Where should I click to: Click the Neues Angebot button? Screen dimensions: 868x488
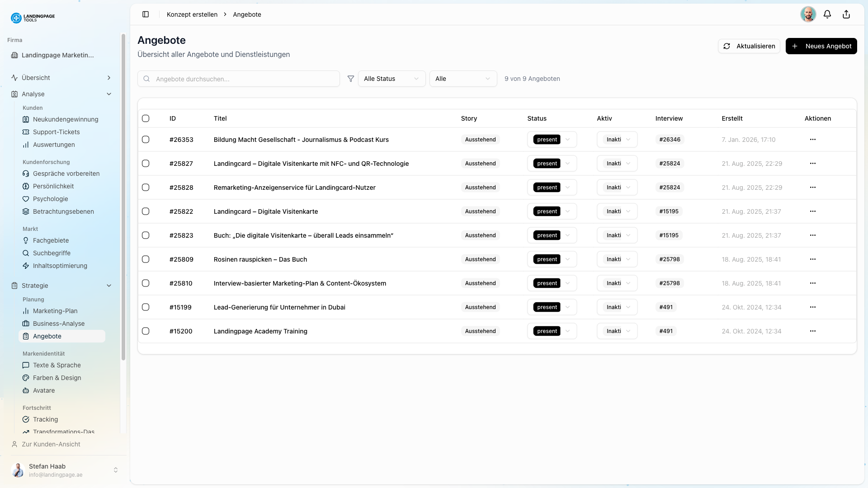click(x=821, y=46)
